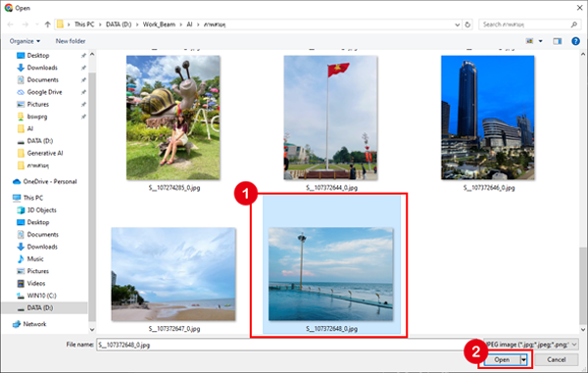Open the Music folder
588x373 pixels.
[x=35, y=258]
